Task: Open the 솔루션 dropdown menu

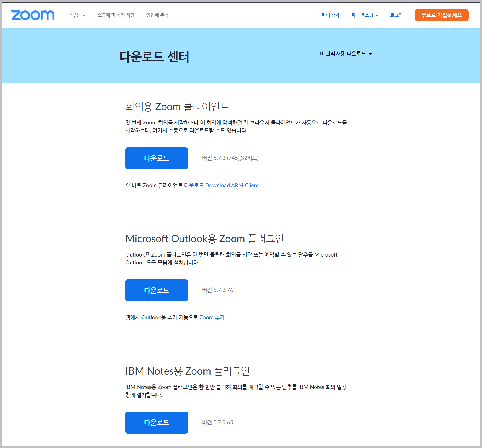Action: [77, 15]
